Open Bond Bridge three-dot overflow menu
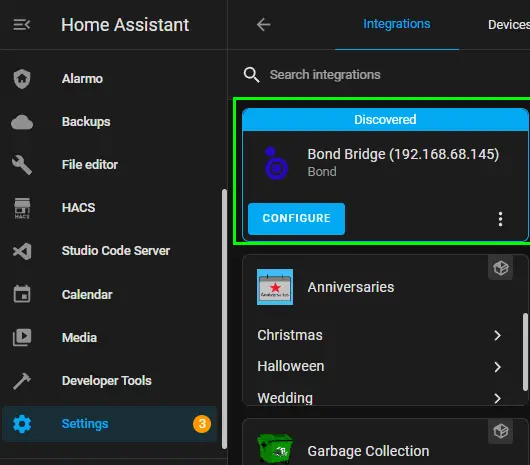 [x=500, y=219]
